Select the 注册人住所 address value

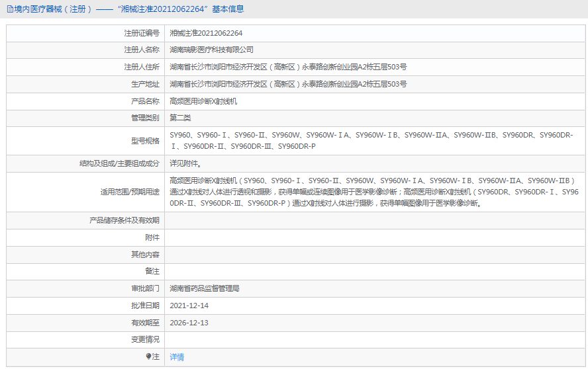(288, 67)
